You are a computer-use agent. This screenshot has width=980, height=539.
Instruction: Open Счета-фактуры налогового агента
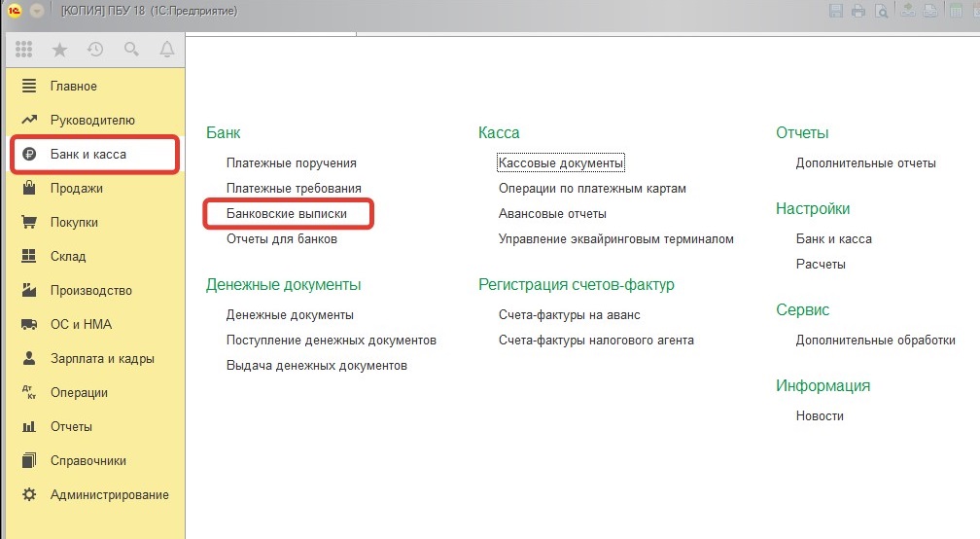pyautogui.click(x=596, y=341)
